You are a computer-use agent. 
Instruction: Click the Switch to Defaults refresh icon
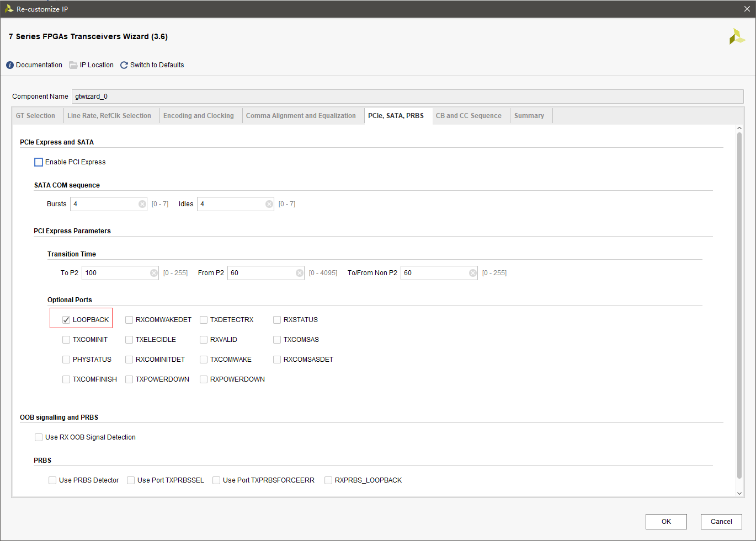pos(124,65)
